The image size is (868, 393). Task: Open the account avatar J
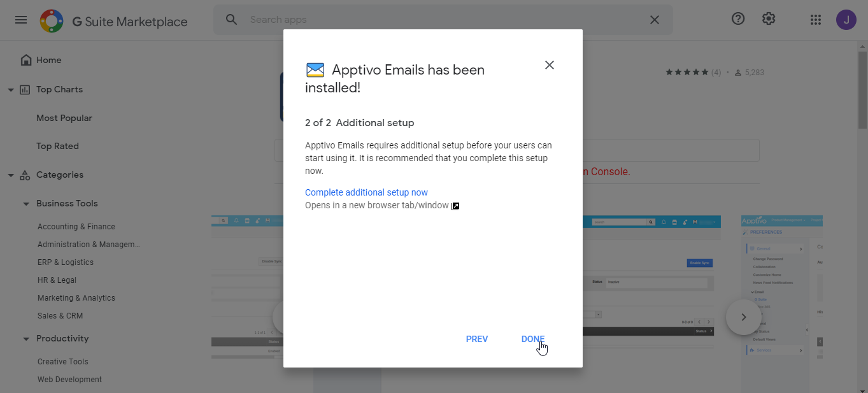[x=846, y=20]
